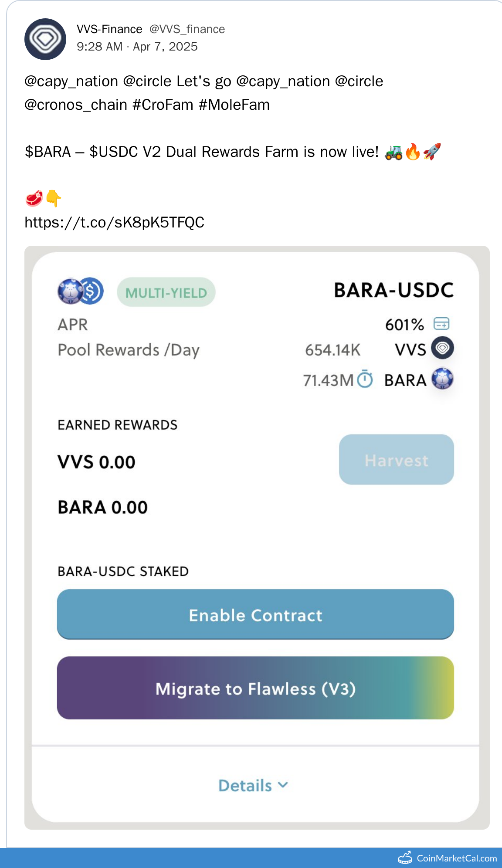This screenshot has width=502, height=868.
Task: Click the BARA token reward icon
Action: (442, 379)
